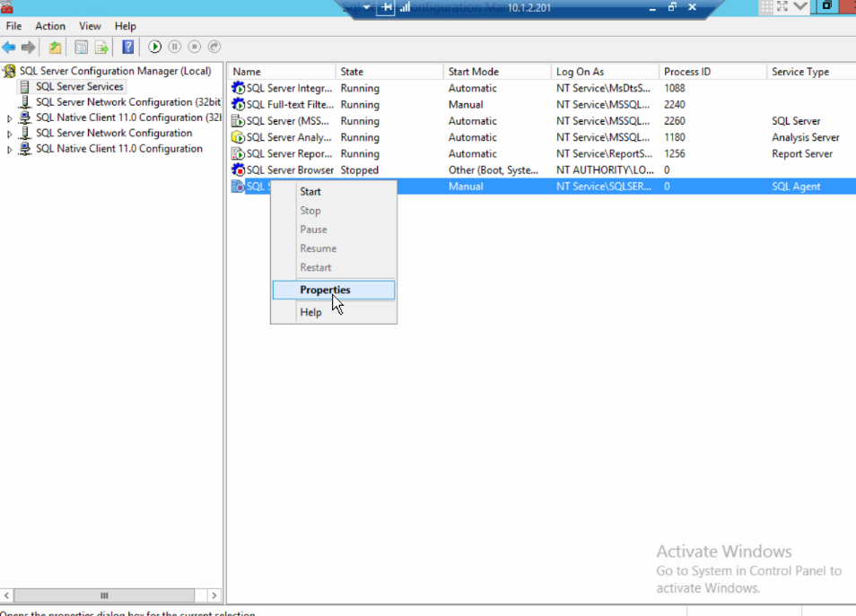856x616 pixels.
Task: Choose Pause in the context menu
Action: (334, 230)
